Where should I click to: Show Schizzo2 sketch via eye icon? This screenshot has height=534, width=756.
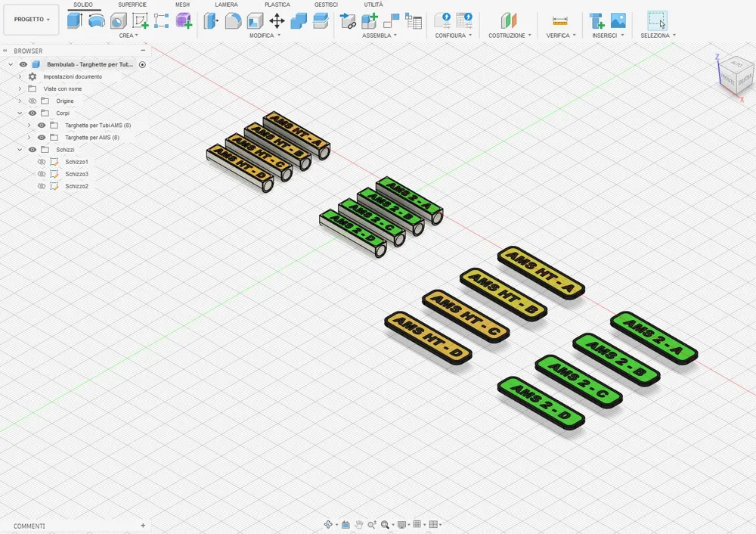42,186
